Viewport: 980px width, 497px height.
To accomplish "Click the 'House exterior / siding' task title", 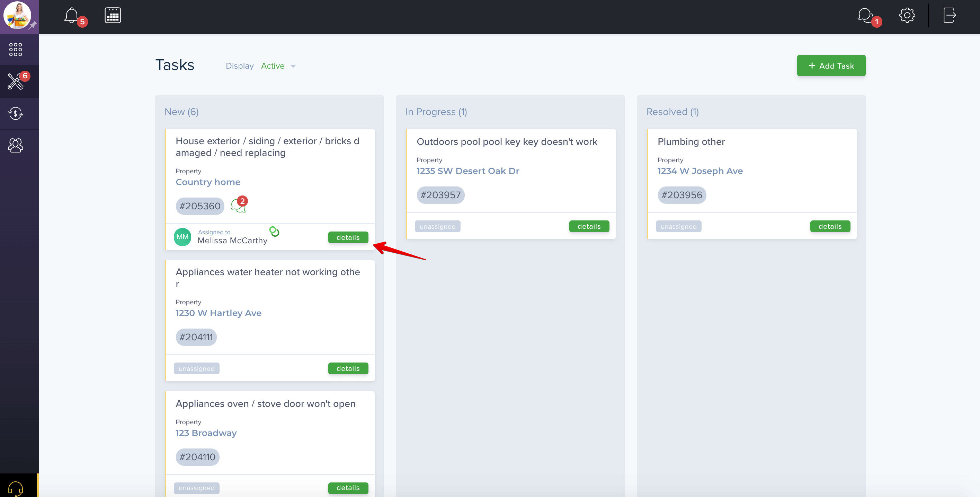I will coord(267,147).
